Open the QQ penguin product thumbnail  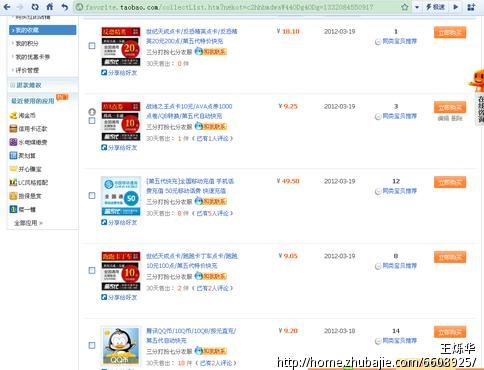click(x=121, y=346)
